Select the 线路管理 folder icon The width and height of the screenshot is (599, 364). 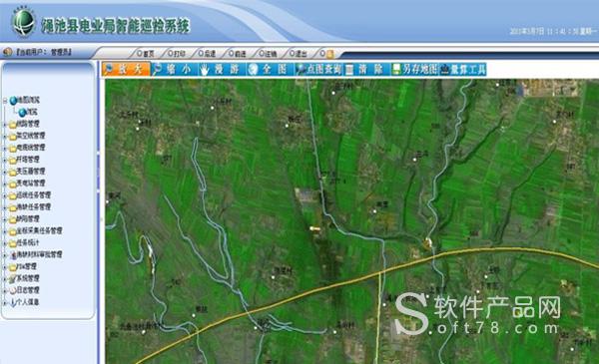(13, 125)
